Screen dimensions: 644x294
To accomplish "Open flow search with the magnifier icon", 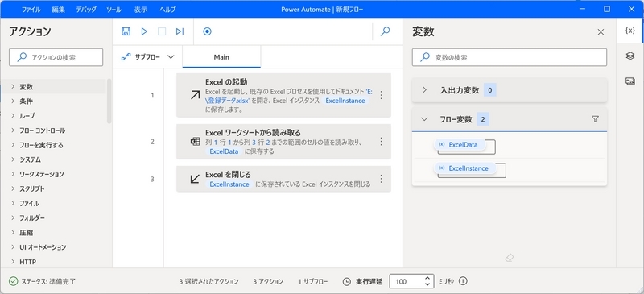I will coord(386,31).
